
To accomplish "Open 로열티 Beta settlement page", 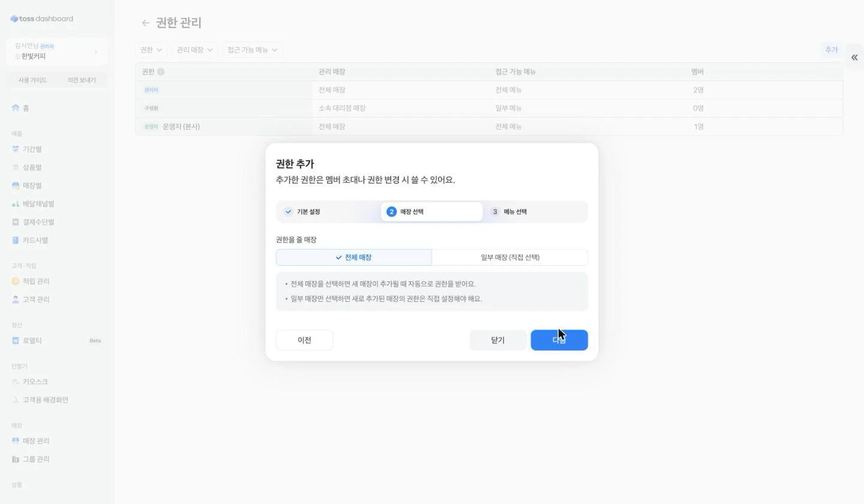I will tap(57, 341).
